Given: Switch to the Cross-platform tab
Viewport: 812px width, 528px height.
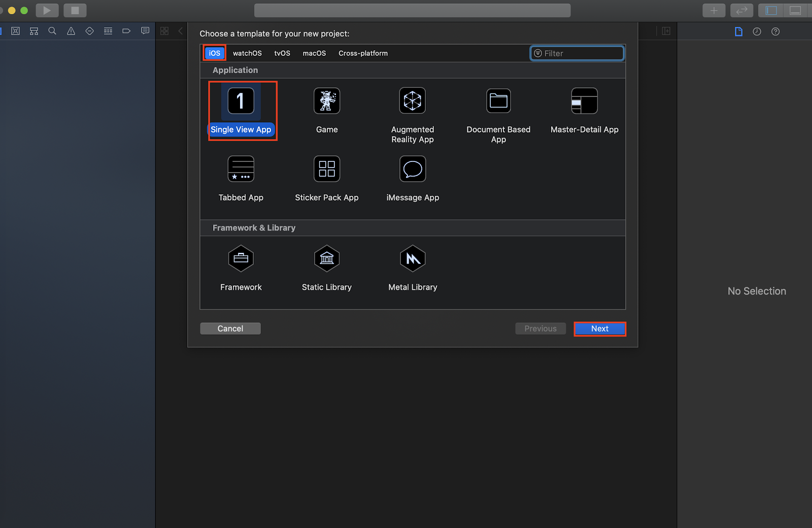Looking at the screenshot, I should coord(363,53).
